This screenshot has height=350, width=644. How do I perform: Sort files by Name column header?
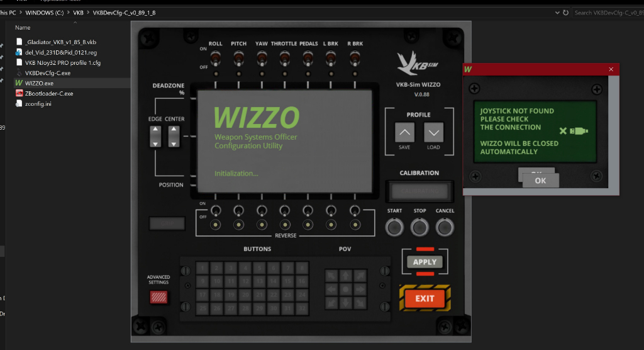(x=23, y=28)
